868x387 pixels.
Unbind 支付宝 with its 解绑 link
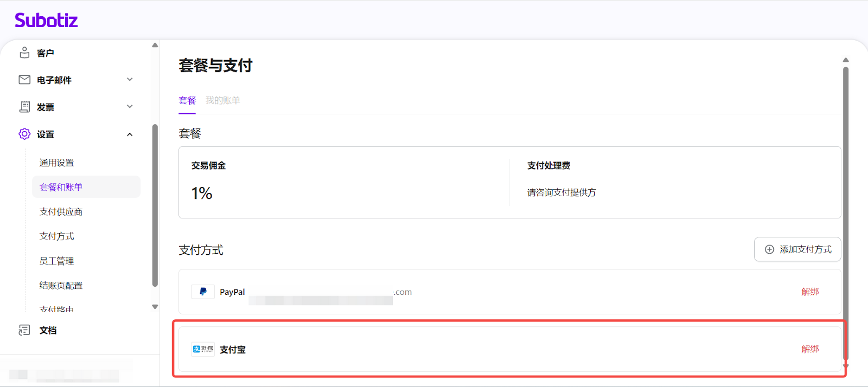coord(810,349)
